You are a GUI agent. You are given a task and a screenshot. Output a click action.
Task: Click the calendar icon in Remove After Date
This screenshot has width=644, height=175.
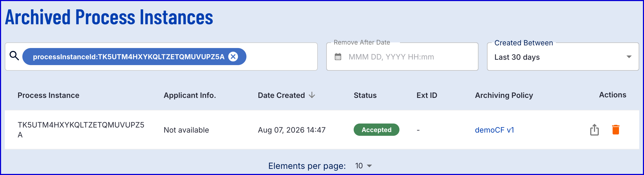click(x=338, y=57)
